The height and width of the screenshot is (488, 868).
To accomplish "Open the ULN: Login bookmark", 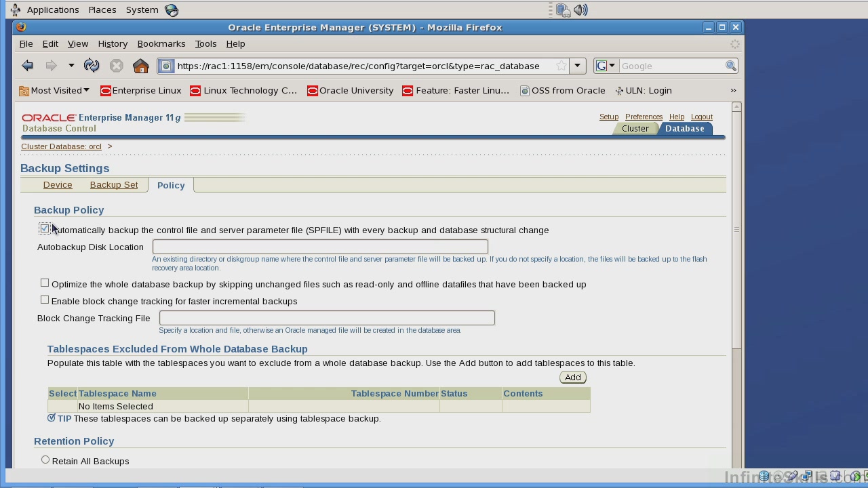I will [643, 90].
